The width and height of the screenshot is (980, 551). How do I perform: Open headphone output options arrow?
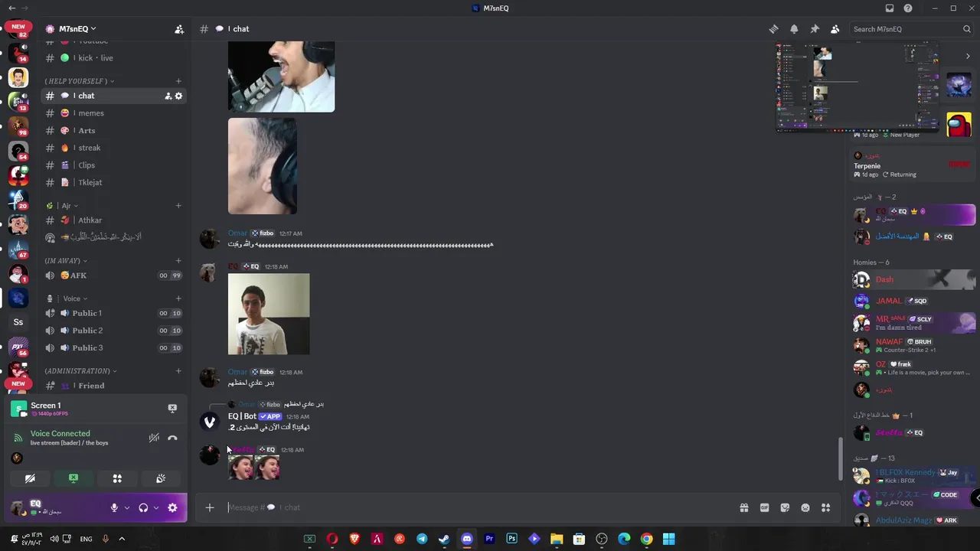point(156,507)
